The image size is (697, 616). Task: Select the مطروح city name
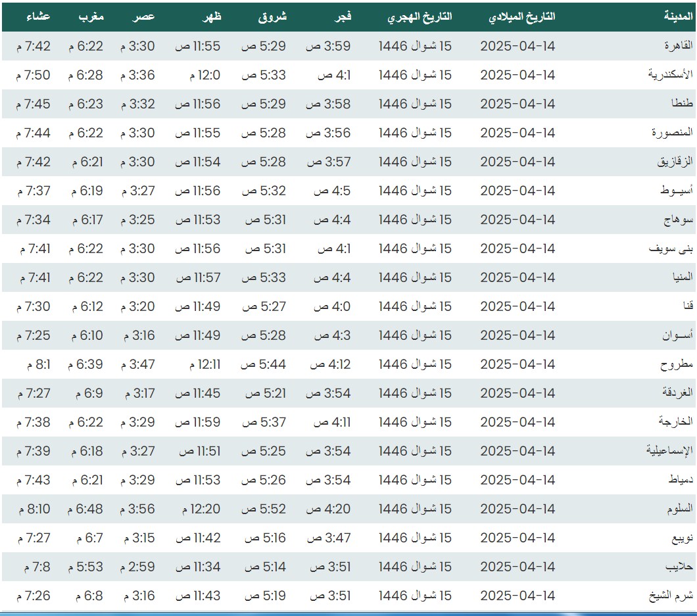[677, 364]
